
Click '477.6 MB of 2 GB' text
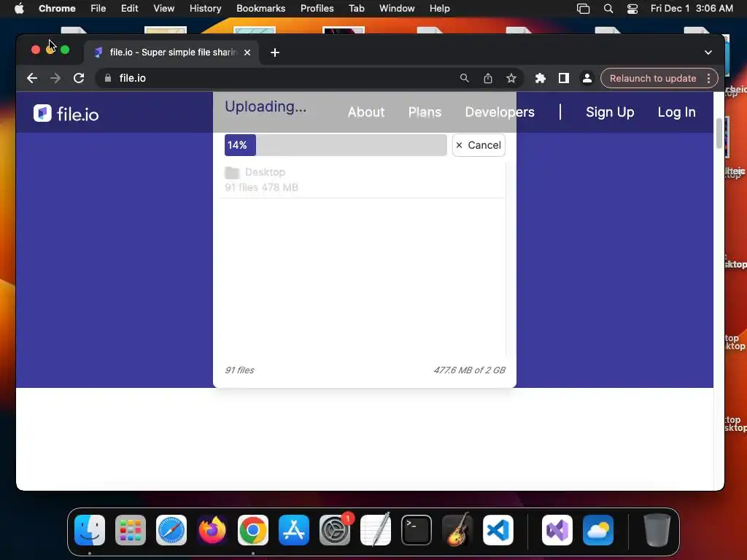coord(469,370)
